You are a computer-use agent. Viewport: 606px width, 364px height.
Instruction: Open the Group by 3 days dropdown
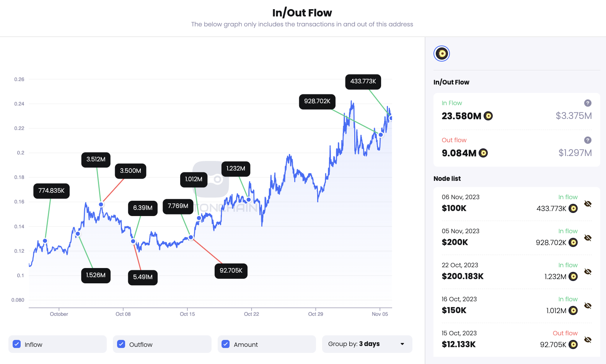coord(367,344)
